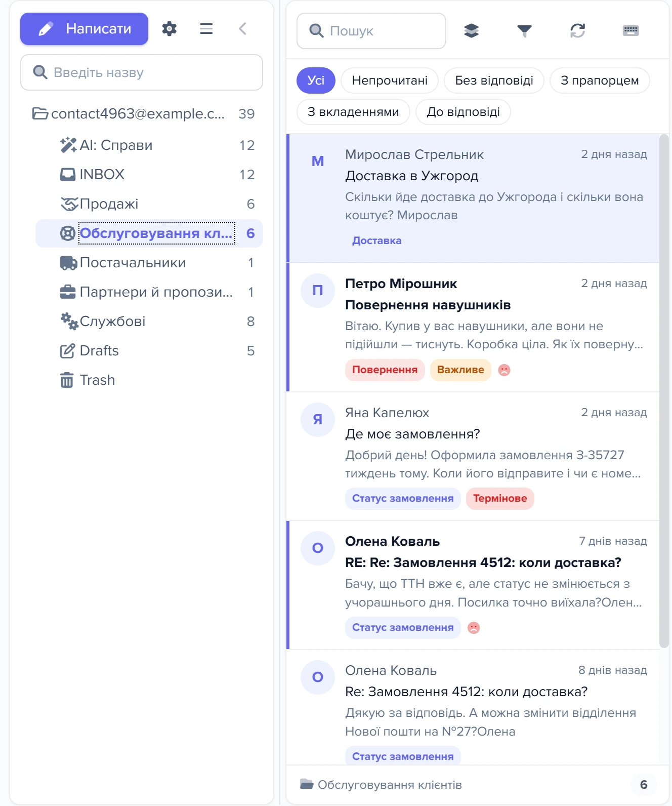
Task: Select the Обслуговування кл... folder
Action: point(149,233)
